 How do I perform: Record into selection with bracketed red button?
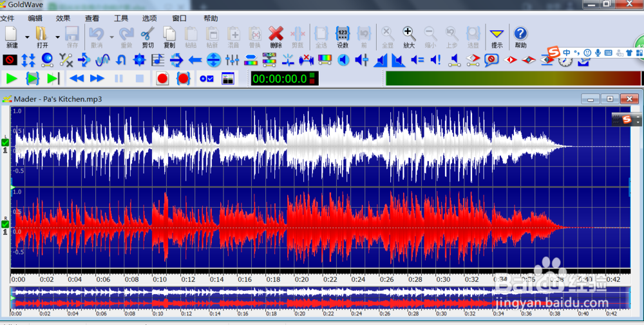tap(183, 79)
